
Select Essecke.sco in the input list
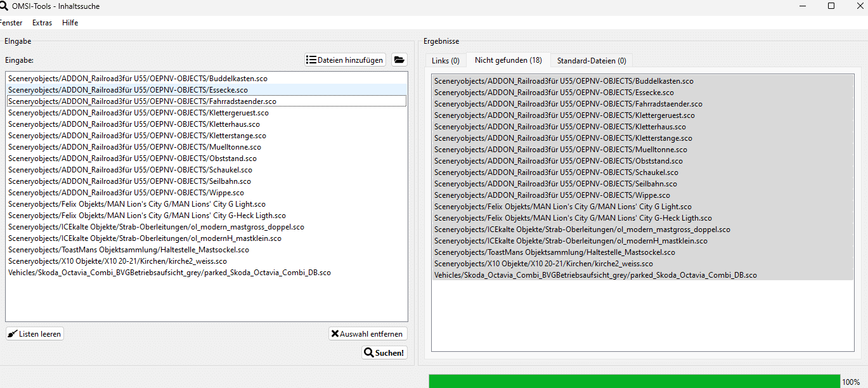[128, 90]
